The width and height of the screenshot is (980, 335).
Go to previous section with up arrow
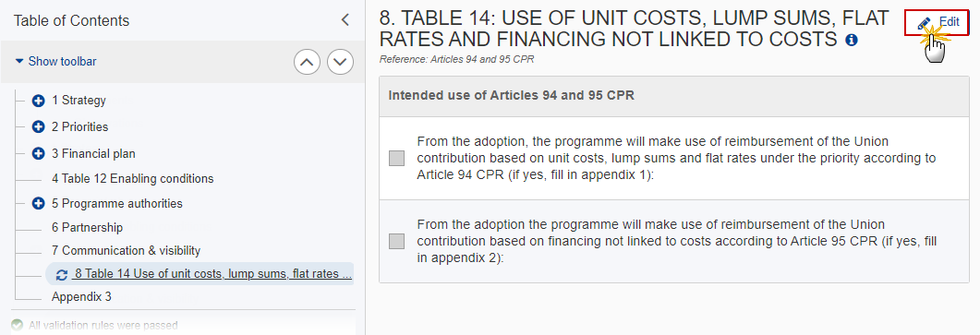coord(307,62)
